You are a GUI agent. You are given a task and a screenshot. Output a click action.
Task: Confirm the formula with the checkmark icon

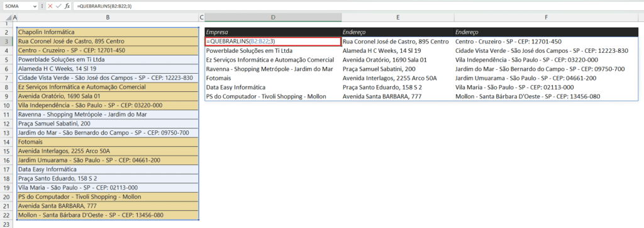point(58,6)
